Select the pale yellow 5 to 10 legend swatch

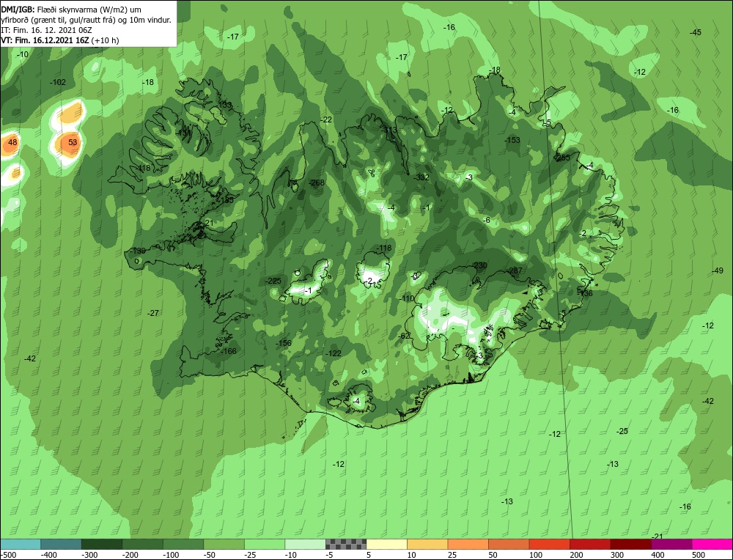pyautogui.click(x=386, y=544)
